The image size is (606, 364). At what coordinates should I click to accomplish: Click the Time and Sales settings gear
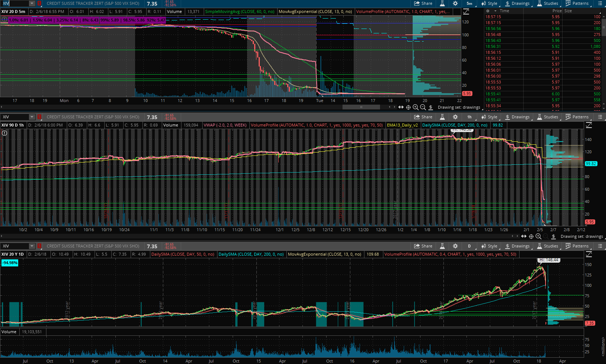488,11
